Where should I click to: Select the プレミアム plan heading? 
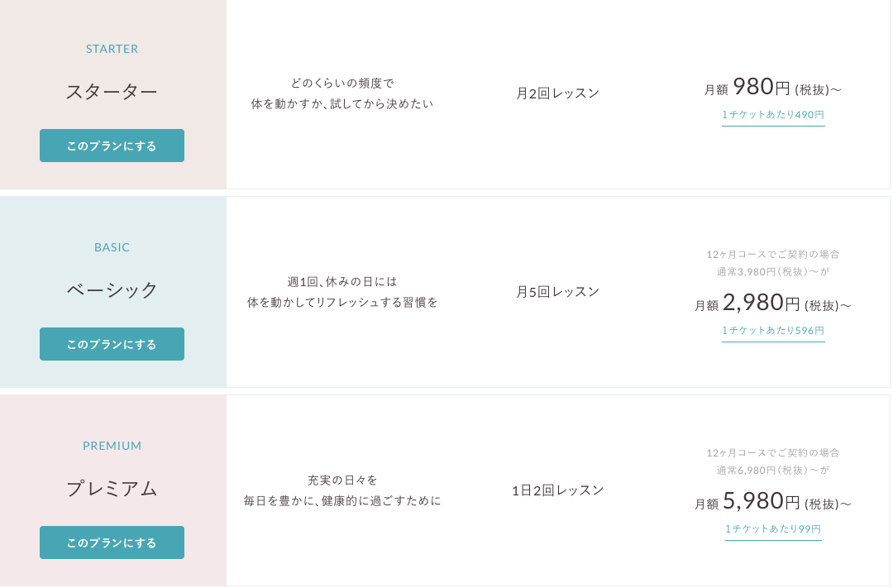(x=112, y=489)
